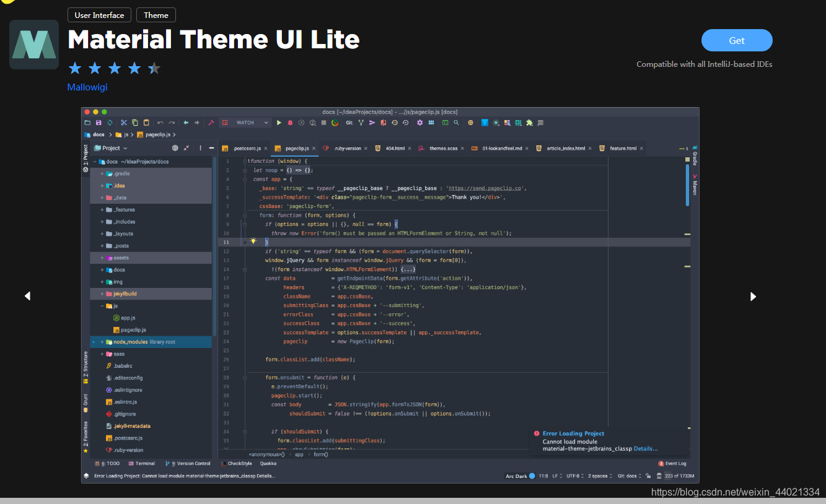This screenshot has height=504, width=826.
Task: Hide the Project panel with minus icon
Action: [211, 148]
